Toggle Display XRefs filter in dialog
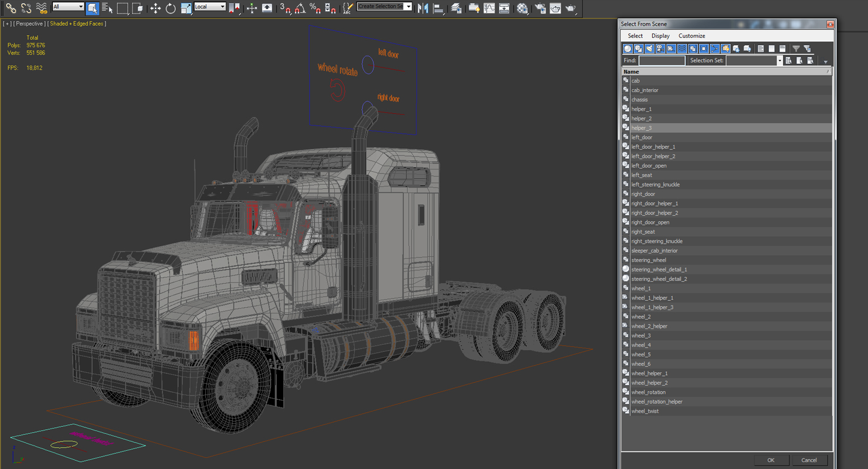This screenshot has width=868, height=469. pyautogui.click(x=704, y=49)
